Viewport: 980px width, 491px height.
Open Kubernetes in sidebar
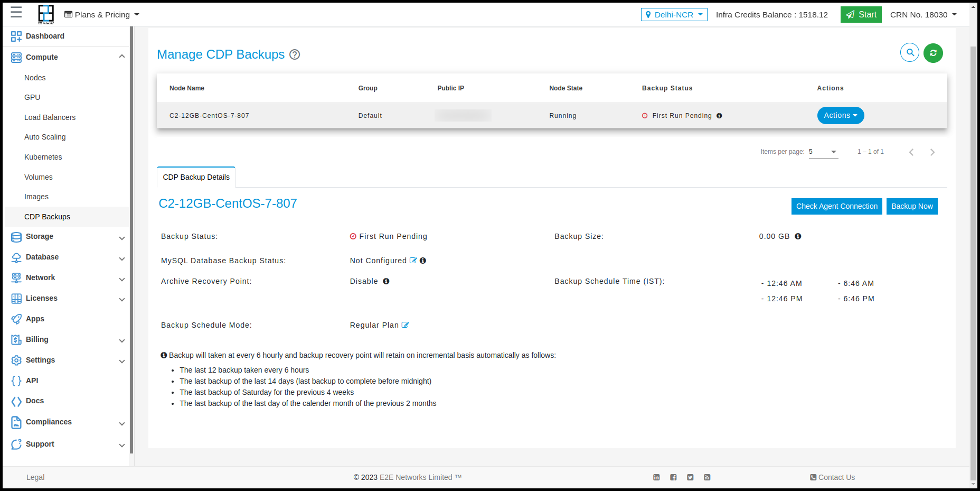tap(43, 157)
